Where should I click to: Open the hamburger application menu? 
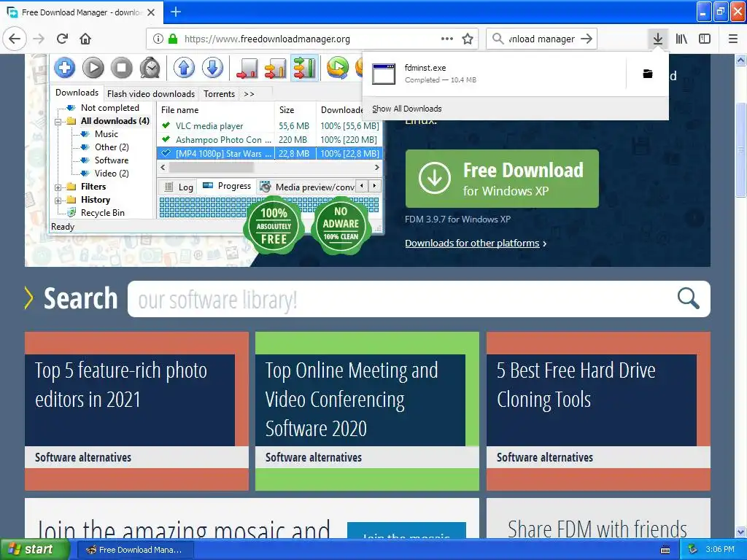coord(733,39)
